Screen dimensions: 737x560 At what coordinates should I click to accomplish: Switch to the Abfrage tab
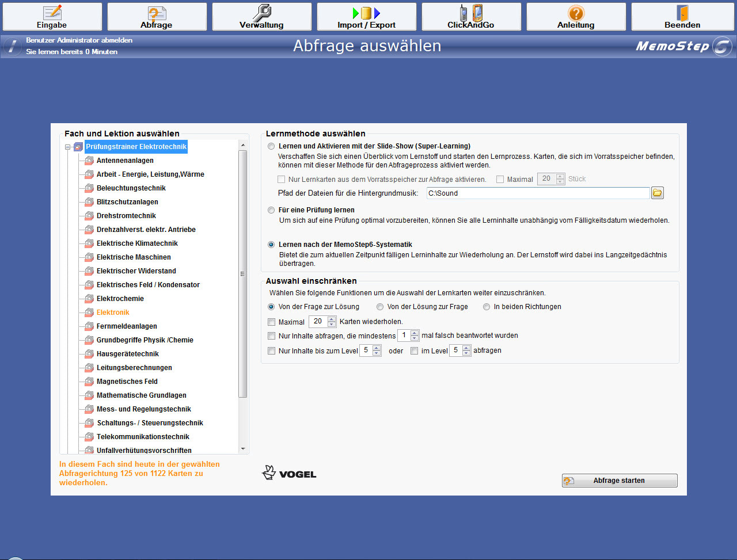[157, 17]
